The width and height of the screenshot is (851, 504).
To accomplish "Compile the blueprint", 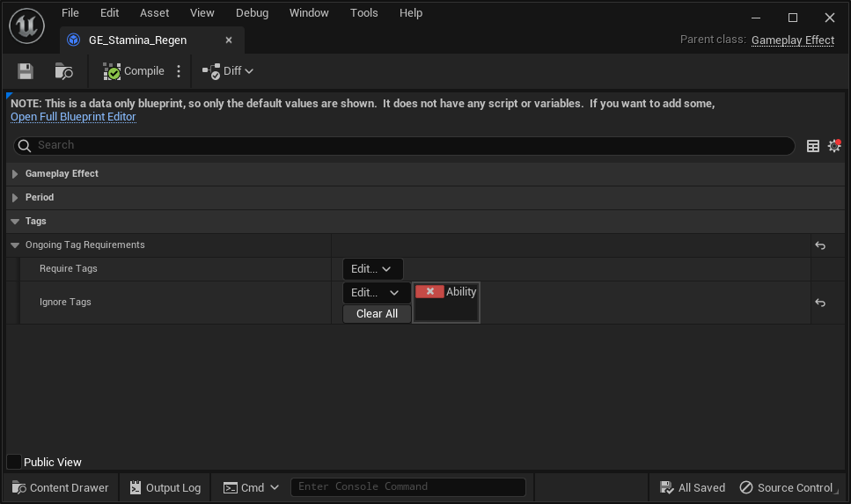I will click(x=134, y=71).
